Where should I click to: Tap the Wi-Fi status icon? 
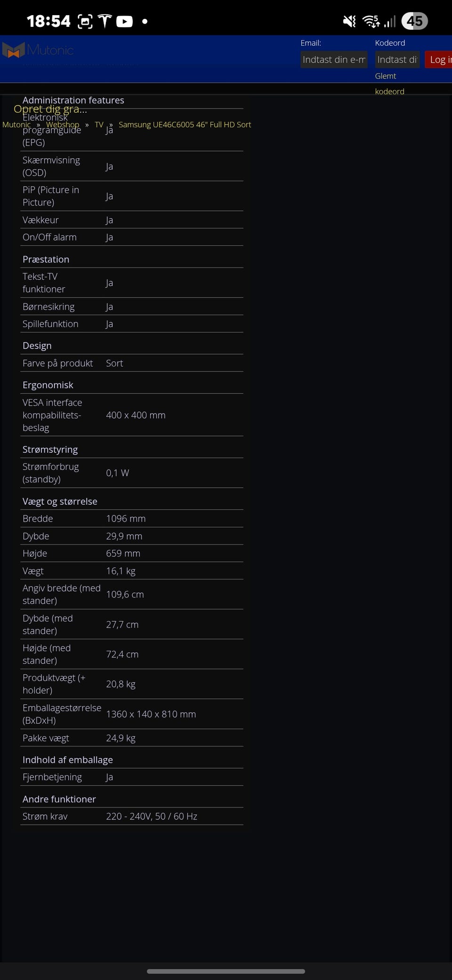click(x=371, y=21)
